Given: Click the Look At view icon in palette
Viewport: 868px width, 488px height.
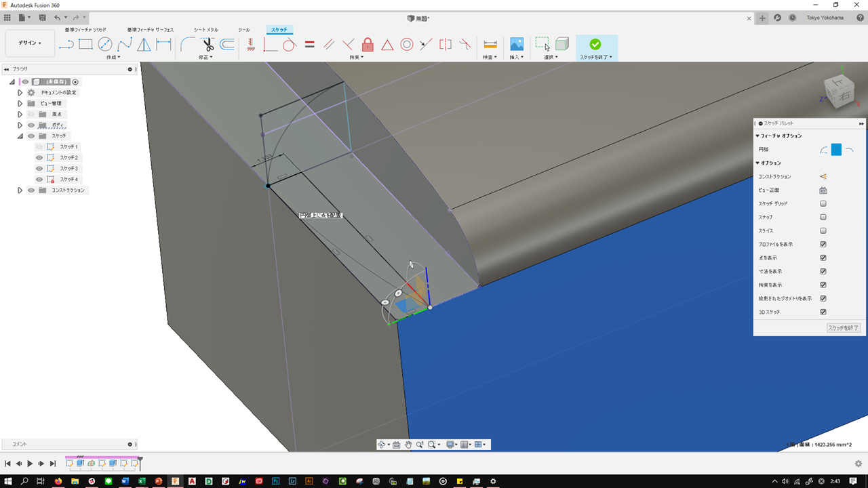Looking at the screenshot, I should pos(823,190).
